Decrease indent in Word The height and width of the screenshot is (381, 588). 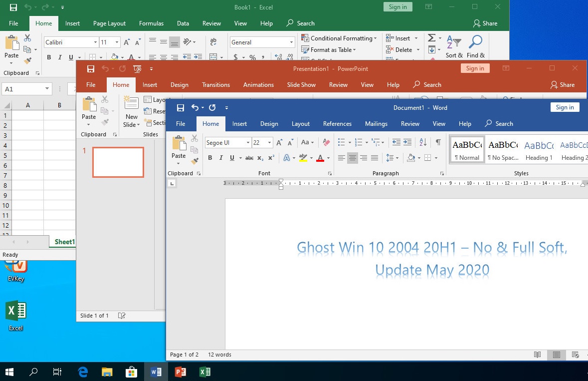396,142
